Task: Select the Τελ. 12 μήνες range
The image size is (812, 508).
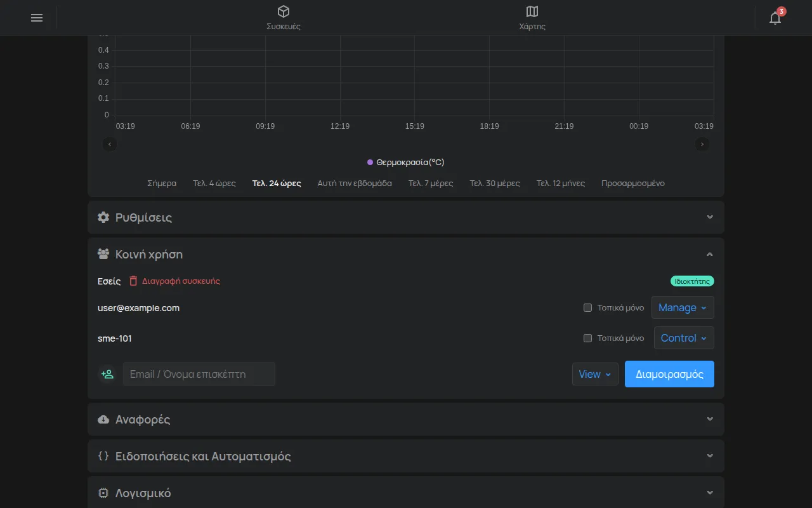Action: [x=561, y=184]
